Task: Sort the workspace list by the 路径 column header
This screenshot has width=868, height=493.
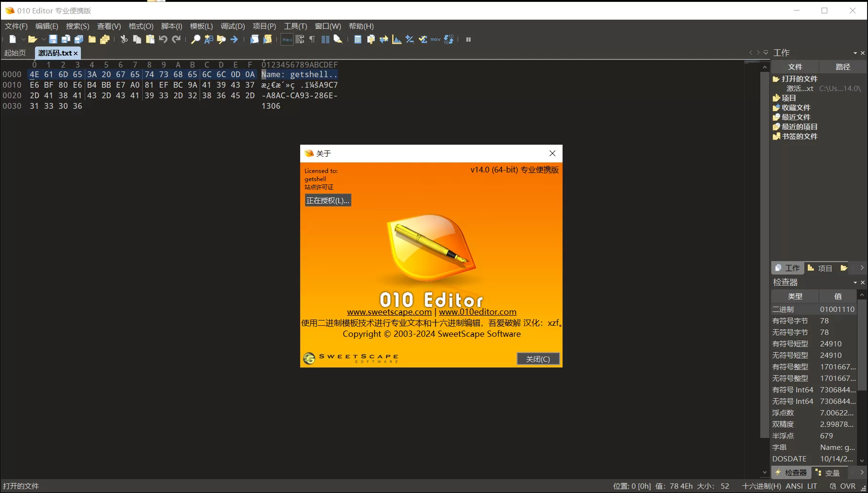Action: pyautogui.click(x=843, y=67)
